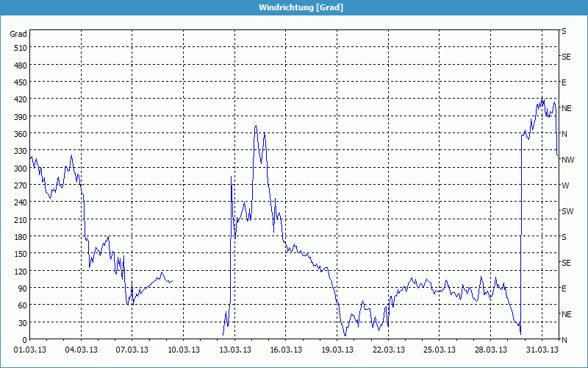Select the 16.03.13 axis date
The image size is (588, 368).
point(286,350)
